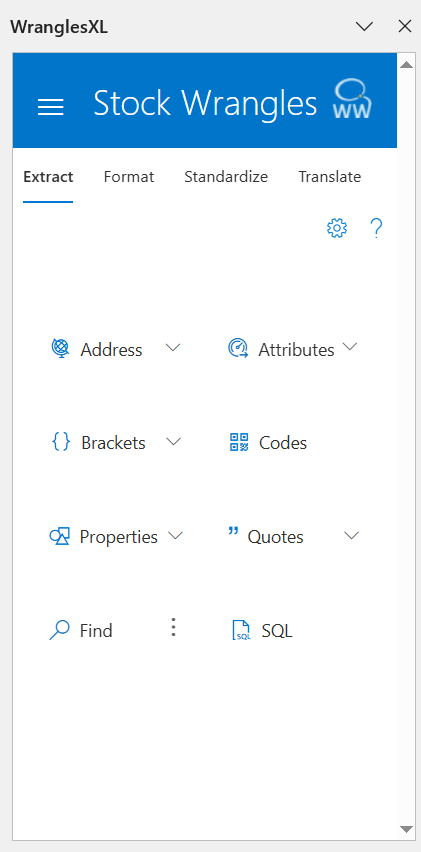Image resolution: width=421 pixels, height=852 pixels.
Task: Click the Address globe icon
Action: pyautogui.click(x=60, y=348)
